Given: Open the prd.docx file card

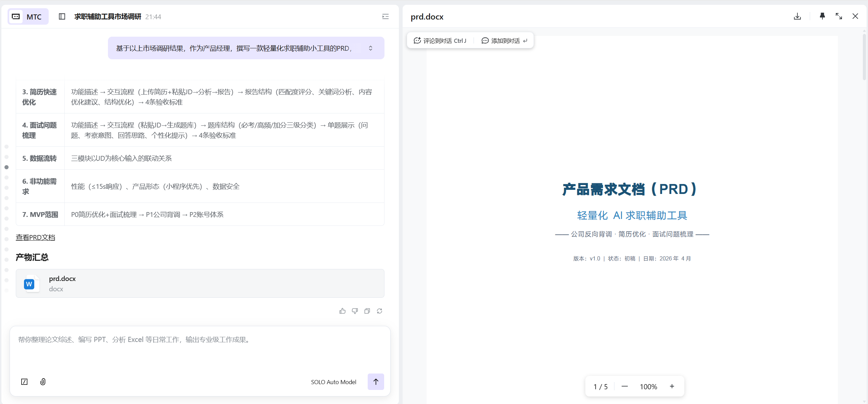Looking at the screenshot, I should point(200,283).
